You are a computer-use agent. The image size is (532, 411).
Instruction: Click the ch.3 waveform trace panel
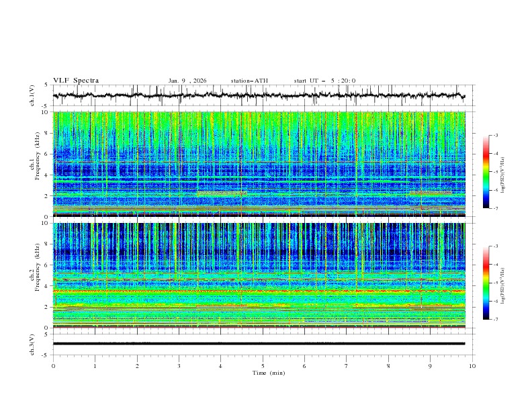pyautogui.click(x=263, y=345)
